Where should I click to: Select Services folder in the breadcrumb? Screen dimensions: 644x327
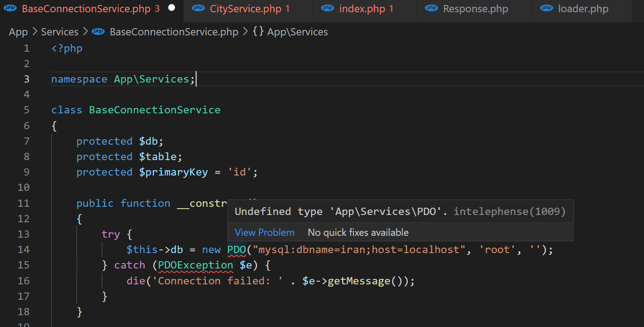(60, 32)
